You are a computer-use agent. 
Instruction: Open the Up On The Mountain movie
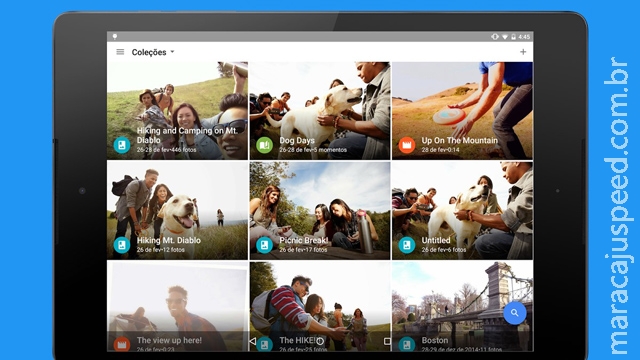[x=462, y=111]
